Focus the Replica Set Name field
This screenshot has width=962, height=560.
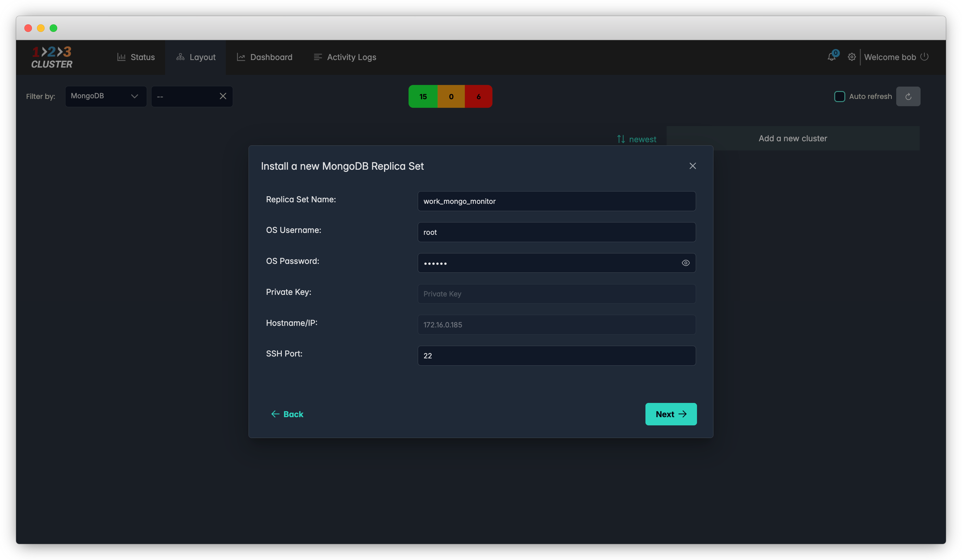click(x=556, y=201)
